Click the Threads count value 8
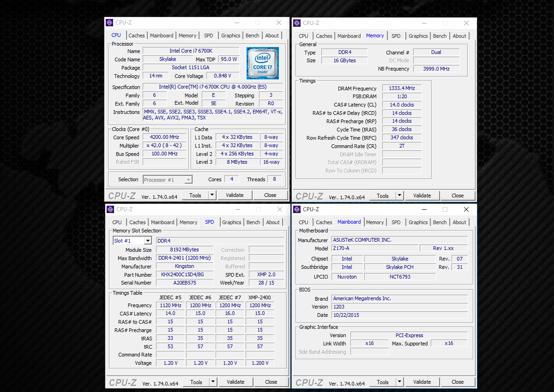The image size is (554, 392). tap(274, 179)
